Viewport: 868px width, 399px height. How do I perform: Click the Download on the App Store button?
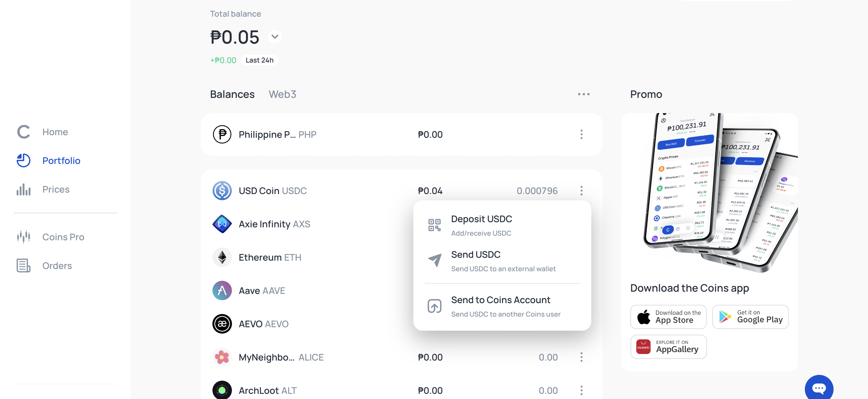click(x=669, y=317)
